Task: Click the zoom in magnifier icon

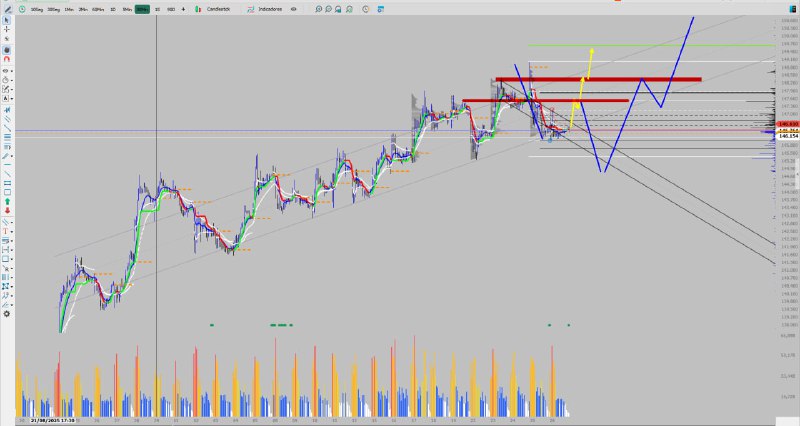Action: [318, 7]
